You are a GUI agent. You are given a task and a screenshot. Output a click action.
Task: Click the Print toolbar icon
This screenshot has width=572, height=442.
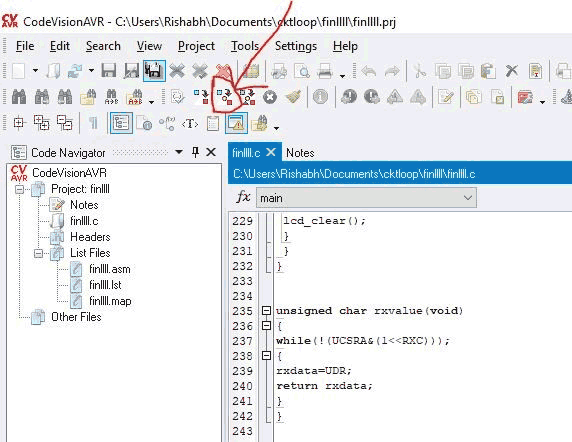point(325,71)
